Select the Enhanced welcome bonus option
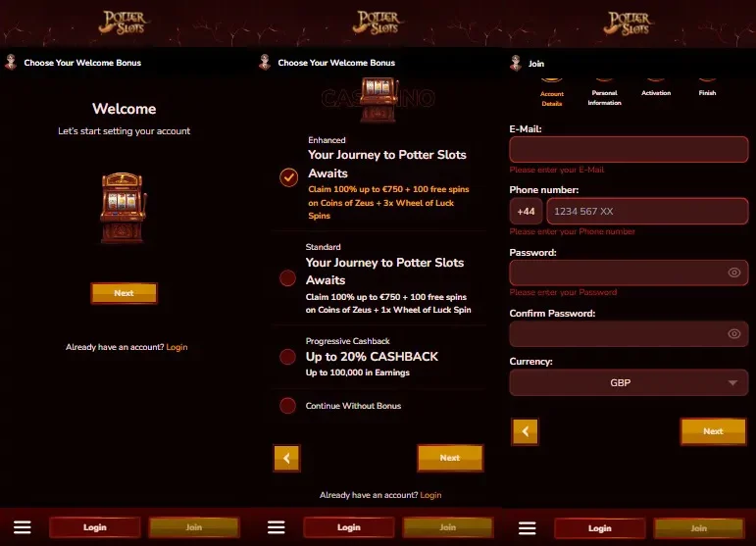Image resolution: width=756 pixels, height=546 pixels. (289, 177)
